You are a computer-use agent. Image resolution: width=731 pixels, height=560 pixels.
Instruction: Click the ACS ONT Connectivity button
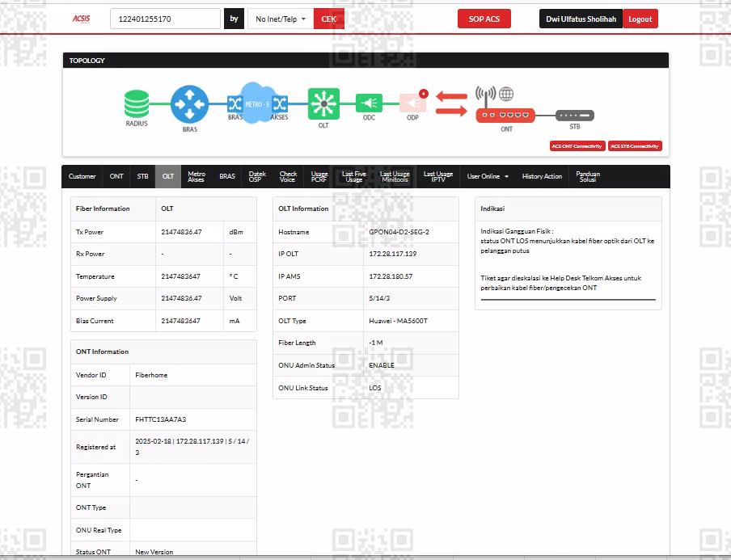click(x=577, y=146)
